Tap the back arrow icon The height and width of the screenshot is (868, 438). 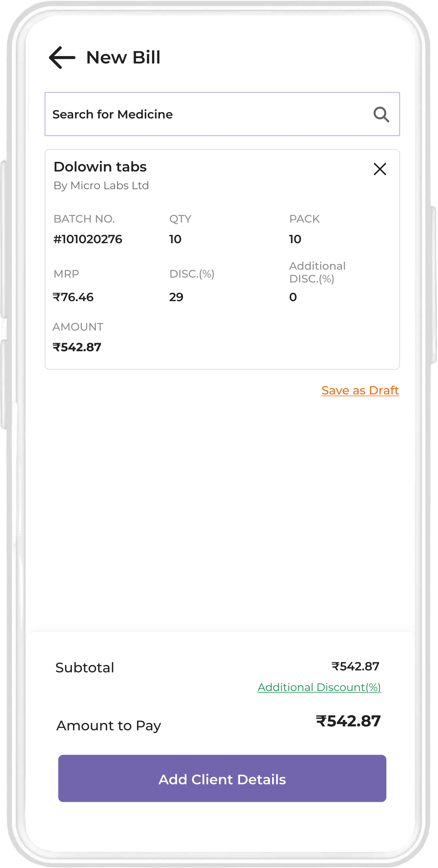click(x=62, y=58)
